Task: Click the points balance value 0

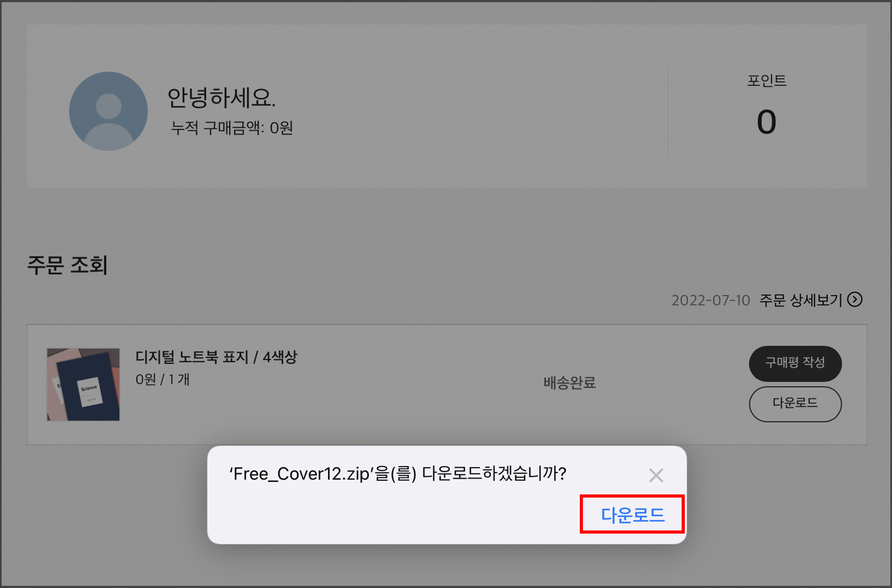Action: (x=766, y=122)
